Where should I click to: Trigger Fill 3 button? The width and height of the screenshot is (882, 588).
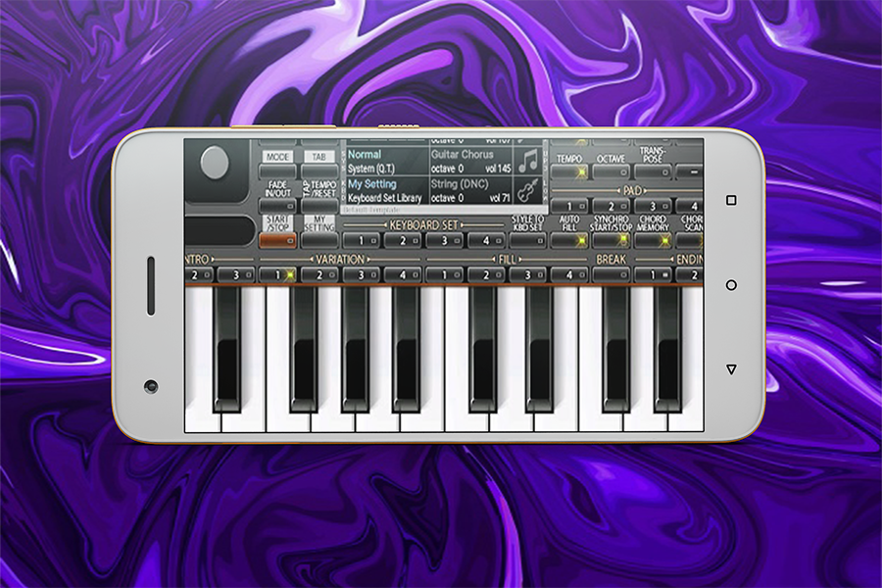pos(527,275)
